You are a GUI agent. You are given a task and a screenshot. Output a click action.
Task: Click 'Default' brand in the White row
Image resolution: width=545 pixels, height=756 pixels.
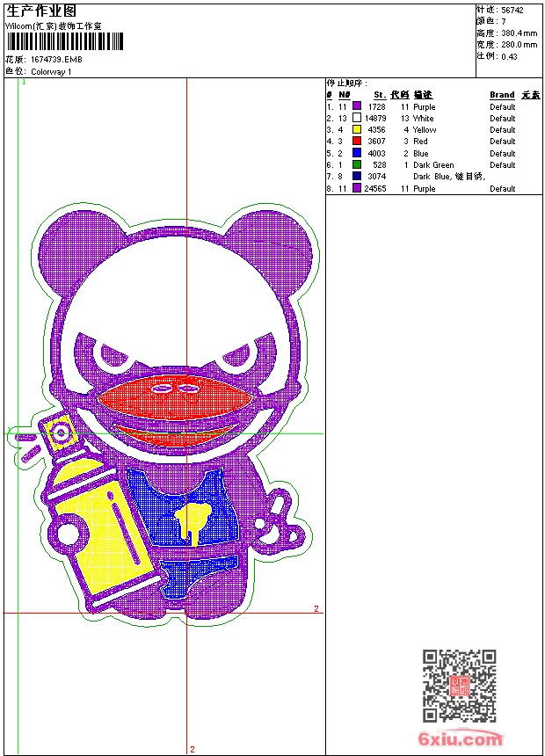click(x=503, y=119)
